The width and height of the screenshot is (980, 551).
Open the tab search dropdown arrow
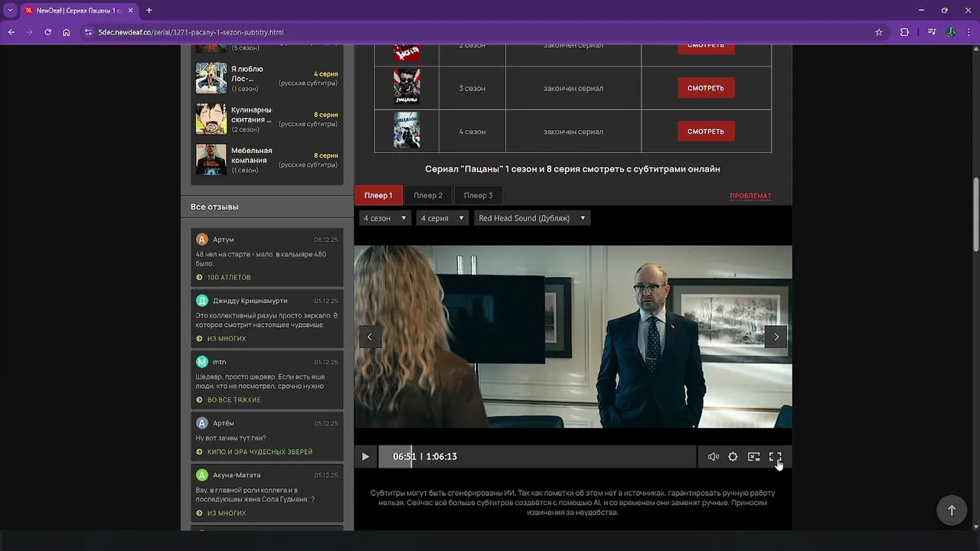pyautogui.click(x=10, y=11)
